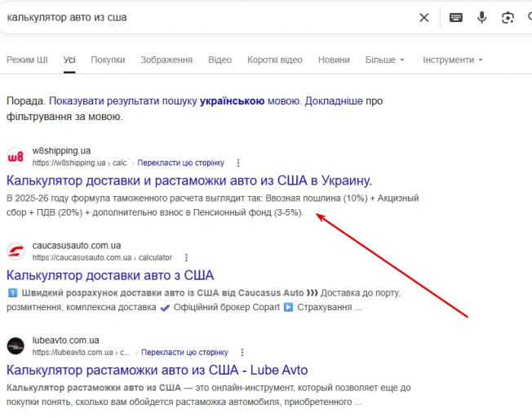
Task: Click the w8shipping.ua site name
Action: pos(61,151)
